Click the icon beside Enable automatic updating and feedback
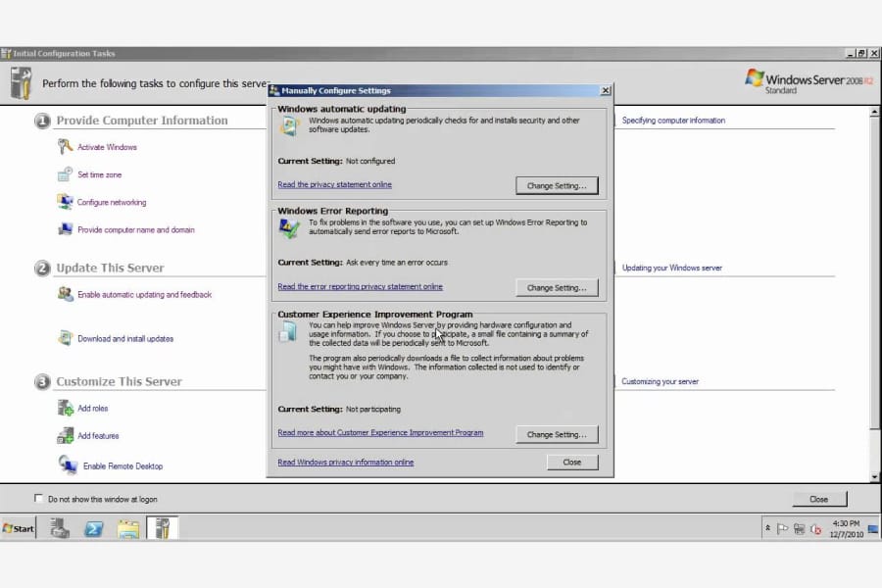 click(66, 294)
